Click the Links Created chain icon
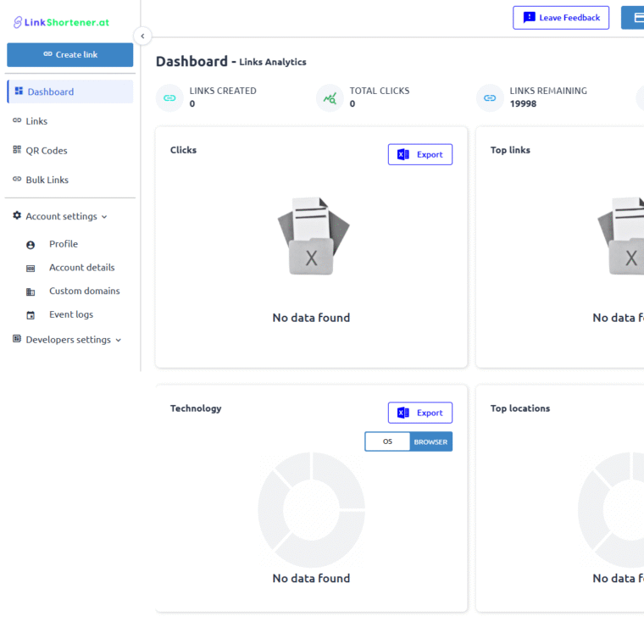 [169, 98]
